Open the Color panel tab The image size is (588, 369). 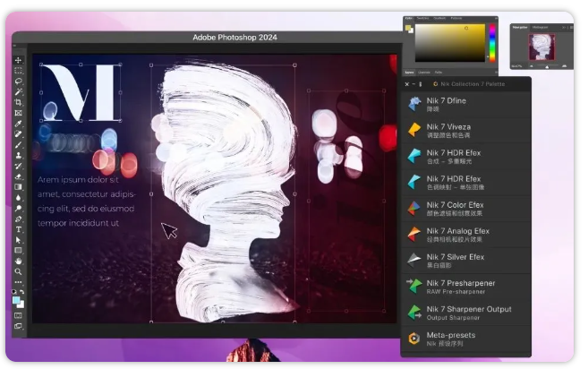coord(409,18)
